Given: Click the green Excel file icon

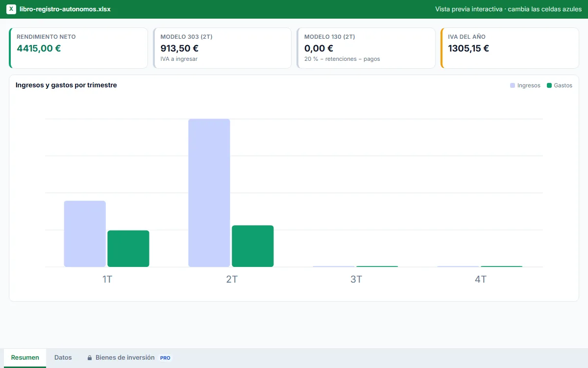Looking at the screenshot, I should click(x=11, y=9).
